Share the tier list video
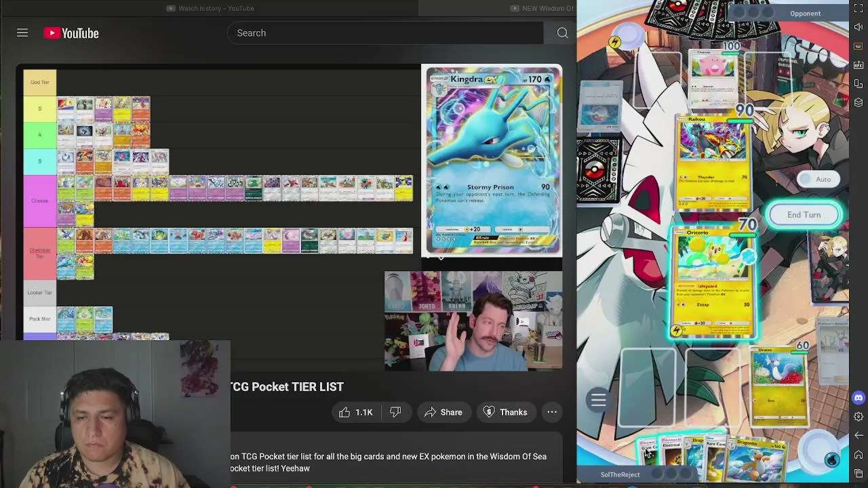The width and height of the screenshot is (868, 488). click(443, 412)
